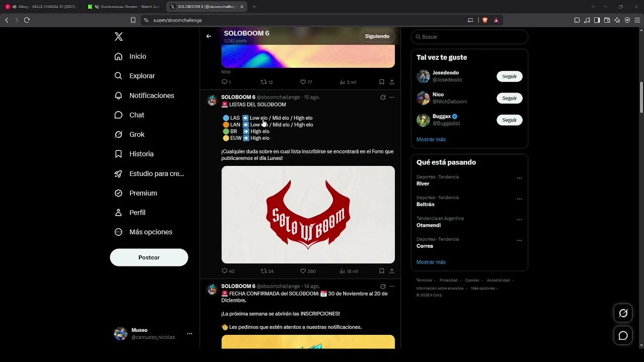Image resolution: width=644 pixels, height=362 pixels.
Task: Open Josedeodo's suggested profile name
Action: 446,73
